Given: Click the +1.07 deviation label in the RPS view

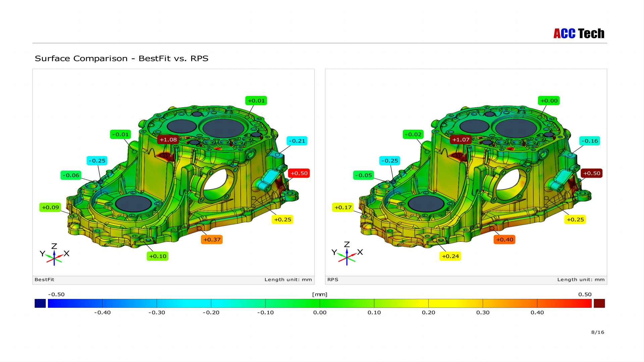Looking at the screenshot, I should pyautogui.click(x=461, y=140).
